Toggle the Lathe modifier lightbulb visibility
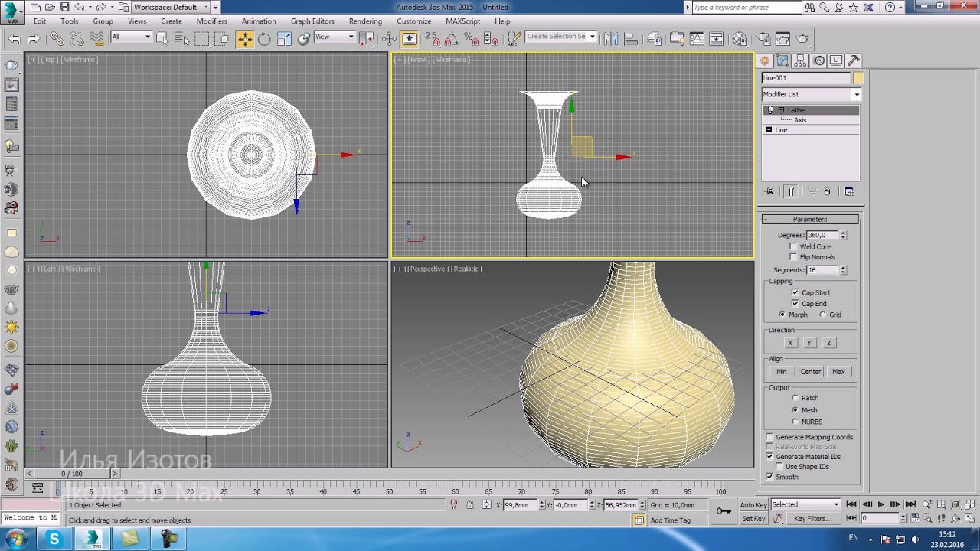980x551 pixels. click(770, 110)
